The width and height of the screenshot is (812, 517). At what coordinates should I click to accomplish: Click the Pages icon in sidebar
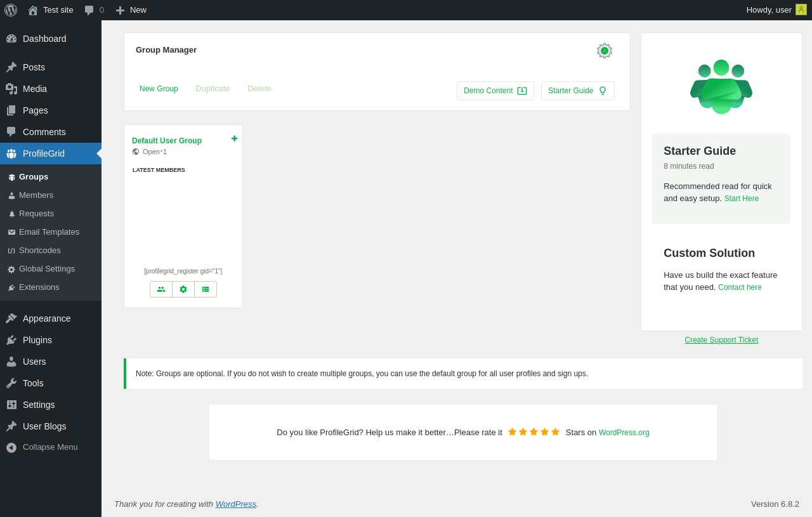point(11,110)
